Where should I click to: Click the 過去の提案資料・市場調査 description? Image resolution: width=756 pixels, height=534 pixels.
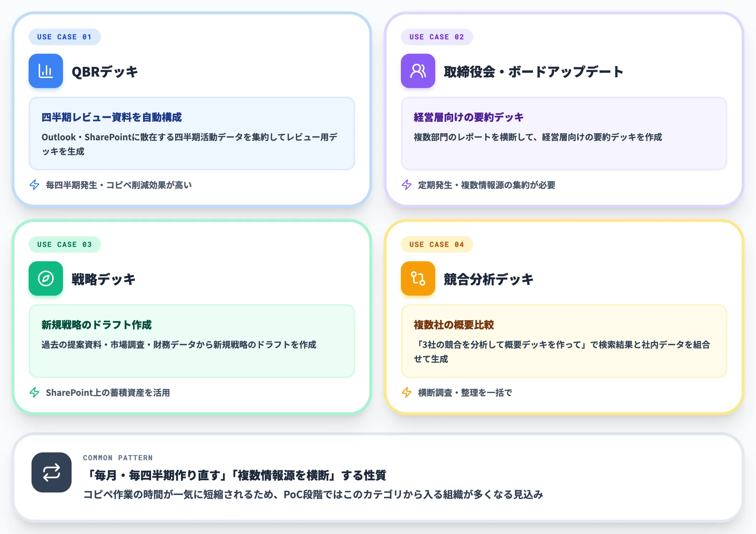pos(179,345)
